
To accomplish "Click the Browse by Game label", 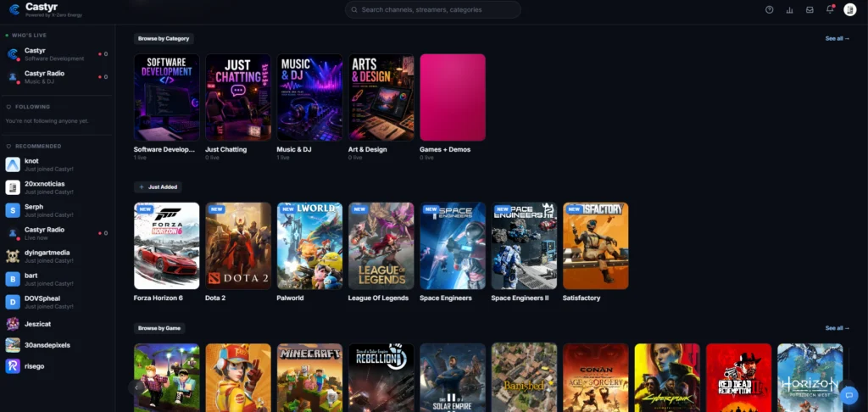I will click(159, 328).
